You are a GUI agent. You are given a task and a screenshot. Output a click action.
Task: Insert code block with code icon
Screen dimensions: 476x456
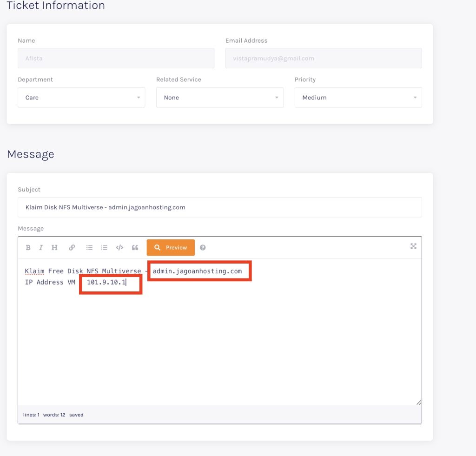pyautogui.click(x=119, y=248)
